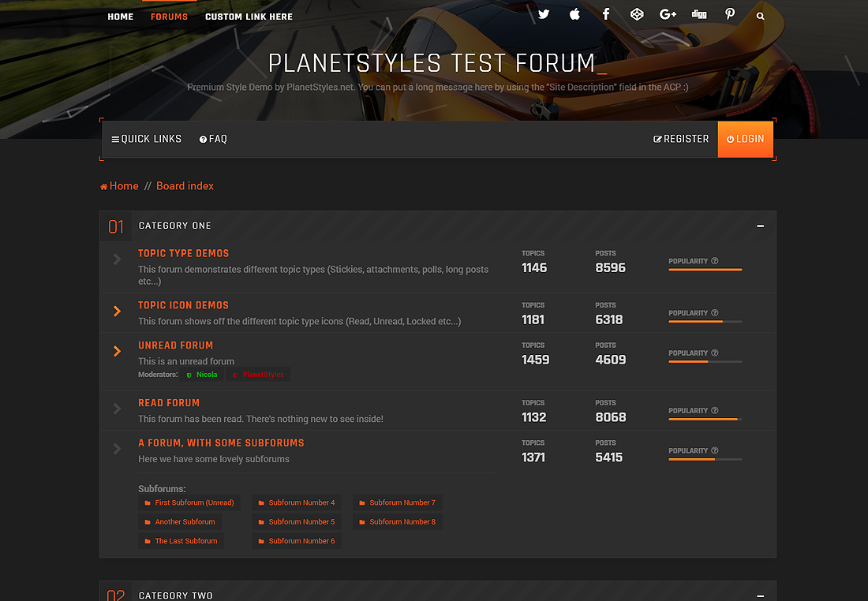Select the FORUMS navigation item

coord(169,16)
